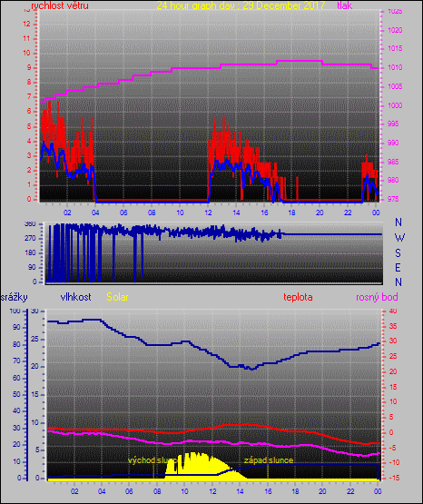This screenshot has width=423, height=504.
Task: Click the 980 value on pressure axis
Action: click(x=393, y=180)
